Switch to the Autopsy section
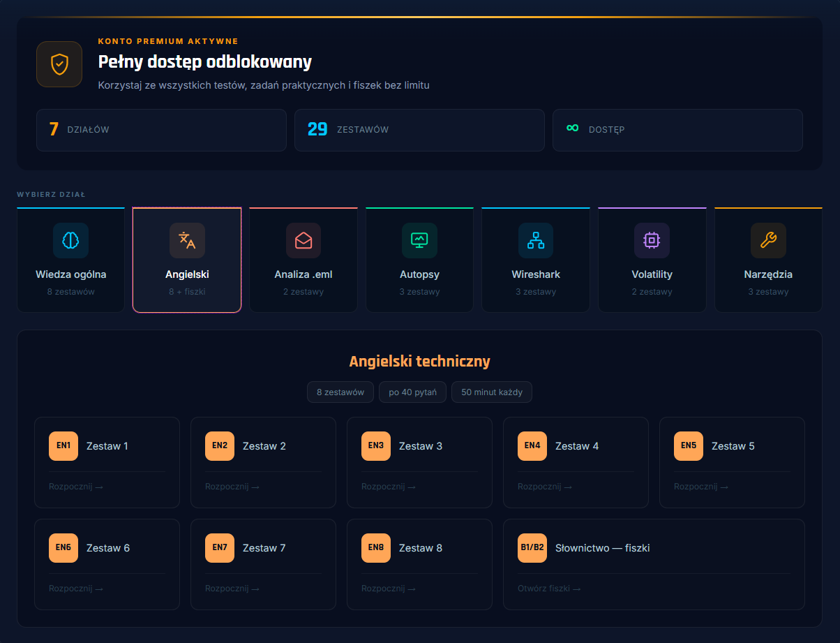The height and width of the screenshot is (643, 840). pos(419,260)
